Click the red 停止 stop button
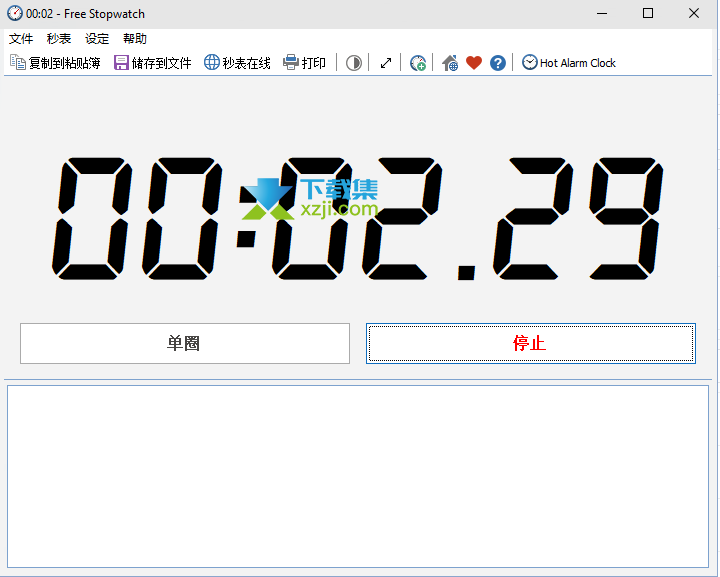This screenshot has height=577, width=720. coord(531,343)
